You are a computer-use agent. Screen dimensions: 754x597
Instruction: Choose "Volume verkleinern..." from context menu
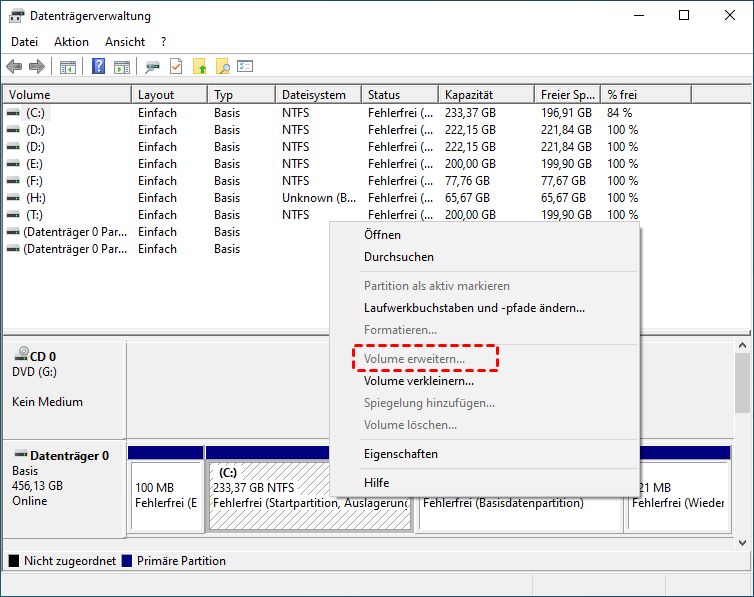[x=418, y=381]
